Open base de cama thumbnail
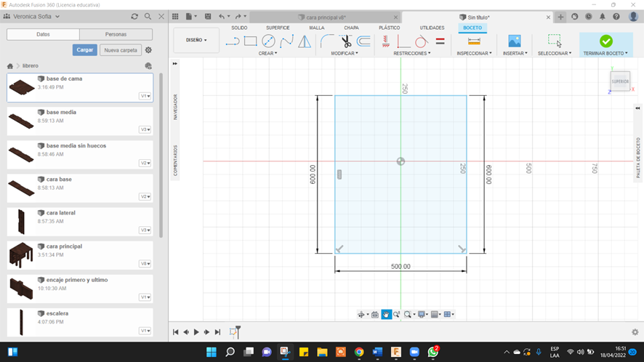The height and width of the screenshot is (362, 644). coord(22,87)
